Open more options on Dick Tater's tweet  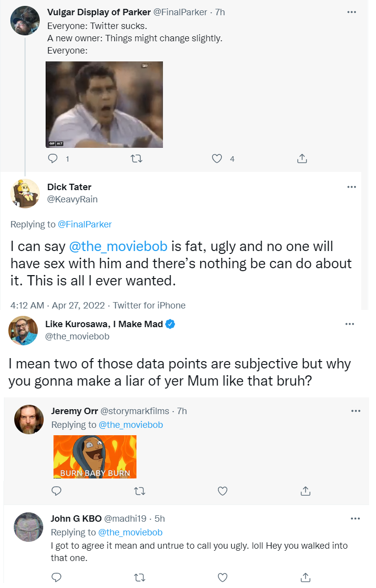[351, 187]
